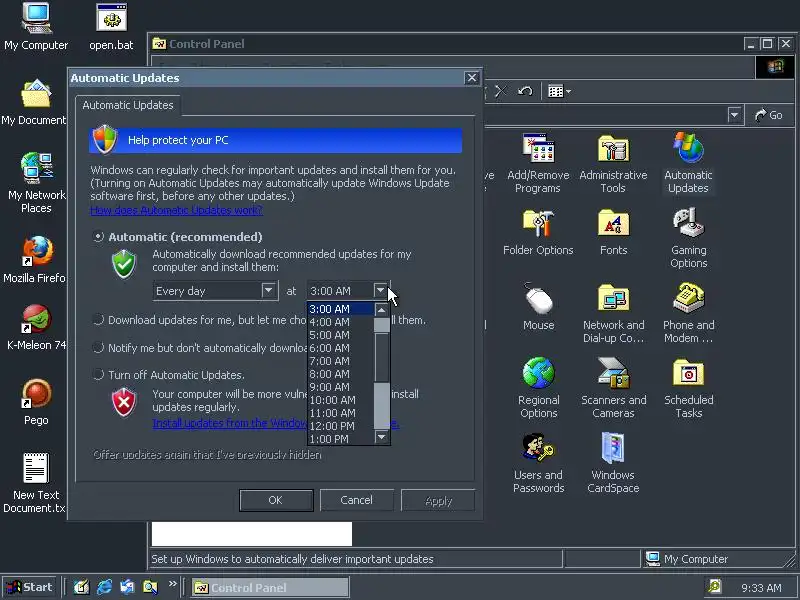This screenshot has width=800, height=600.
Task: Select the Automatic Updates Control Panel icon
Action: coord(688,162)
